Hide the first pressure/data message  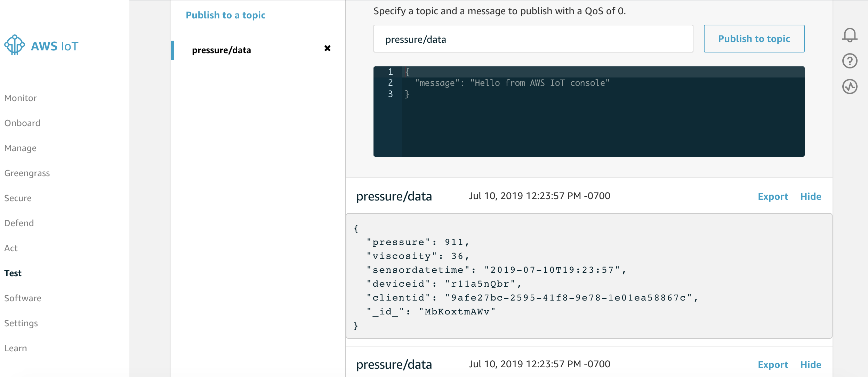tap(810, 197)
